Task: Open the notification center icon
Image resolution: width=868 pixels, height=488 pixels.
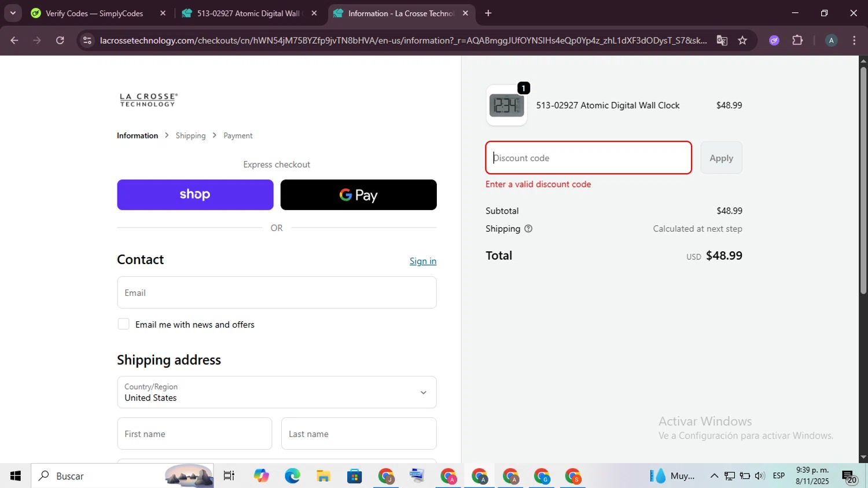Action: tap(849, 476)
